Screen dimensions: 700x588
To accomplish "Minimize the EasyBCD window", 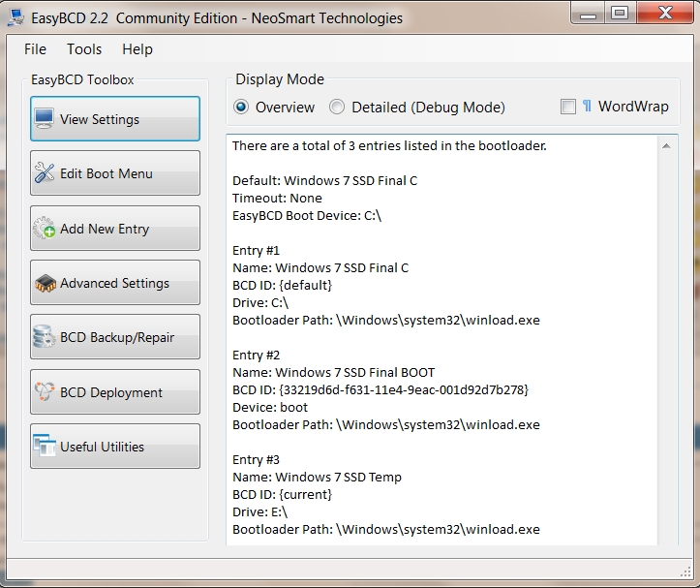I will [x=588, y=13].
